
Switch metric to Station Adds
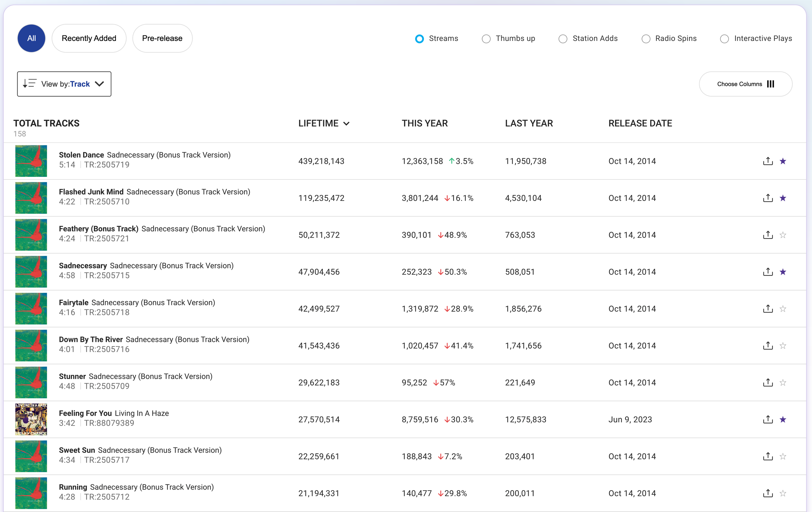[x=563, y=39]
